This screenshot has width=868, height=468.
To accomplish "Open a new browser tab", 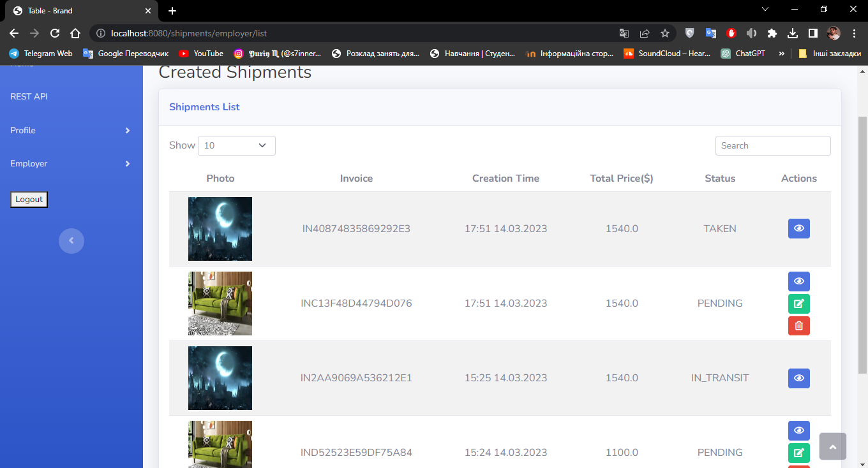I will (x=172, y=11).
